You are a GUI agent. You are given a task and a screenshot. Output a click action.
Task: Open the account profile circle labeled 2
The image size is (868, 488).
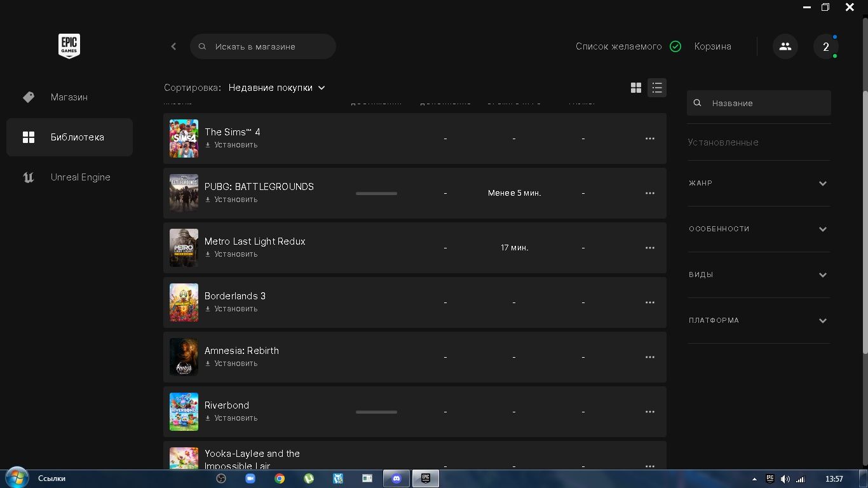(x=826, y=46)
